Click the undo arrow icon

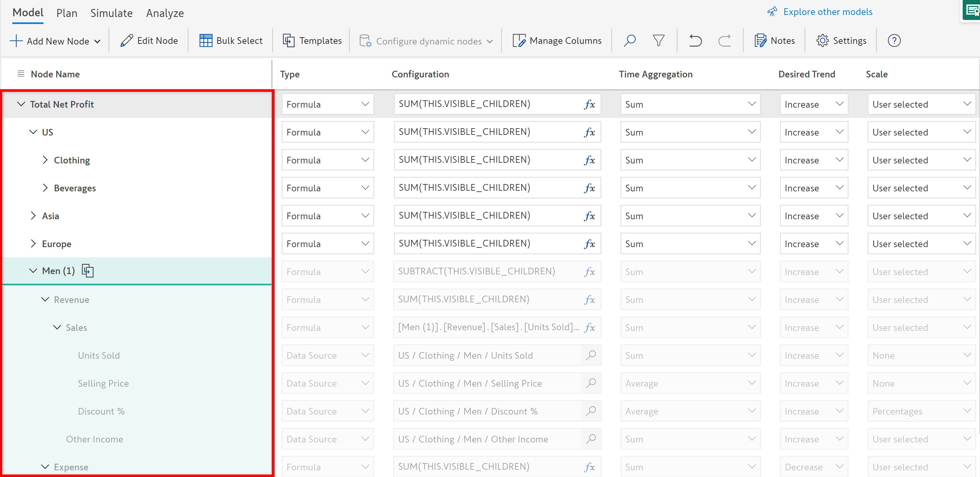coord(695,40)
